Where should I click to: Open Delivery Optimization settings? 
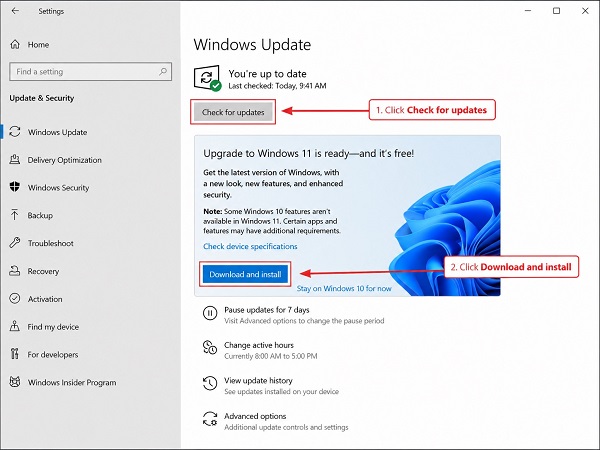pyautogui.click(x=65, y=160)
